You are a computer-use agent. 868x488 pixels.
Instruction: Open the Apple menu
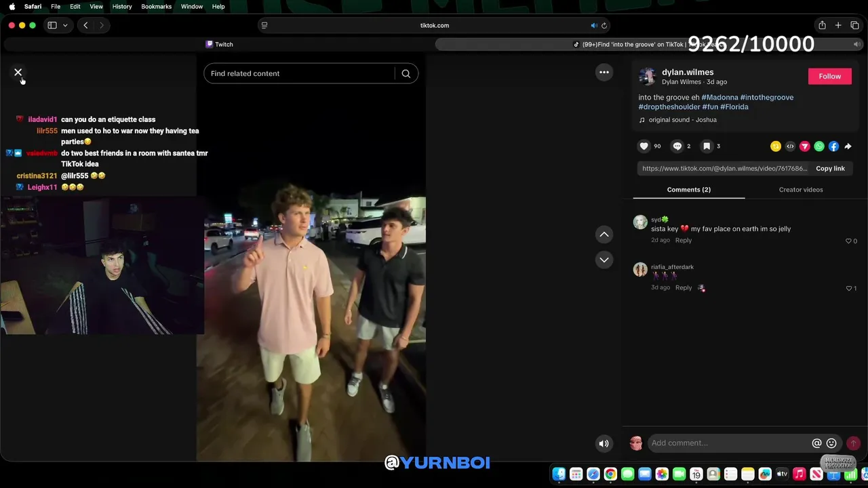click(12, 7)
